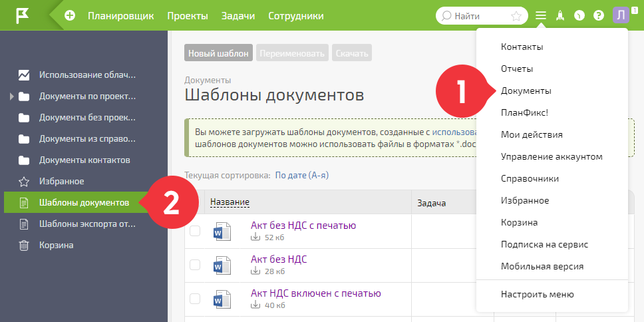Click the star icon beside Избранное
644x322 pixels.
(24, 181)
